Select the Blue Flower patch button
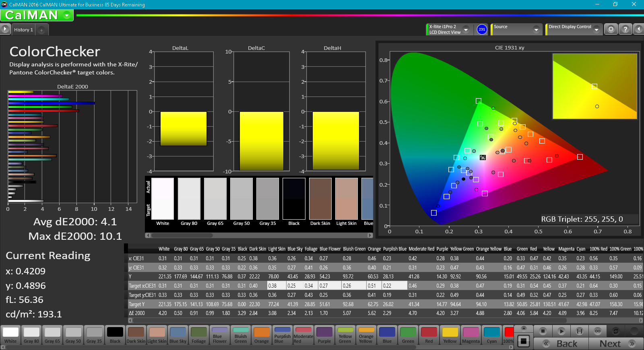 click(220, 335)
